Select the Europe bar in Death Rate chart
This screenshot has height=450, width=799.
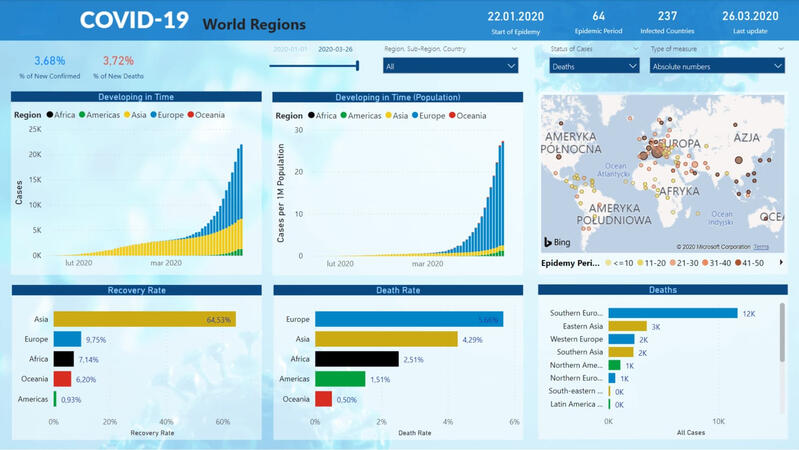click(x=408, y=319)
